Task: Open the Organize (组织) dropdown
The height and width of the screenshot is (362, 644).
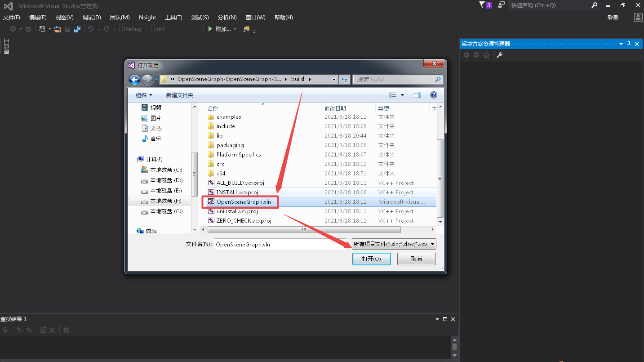Action: (144, 95)
